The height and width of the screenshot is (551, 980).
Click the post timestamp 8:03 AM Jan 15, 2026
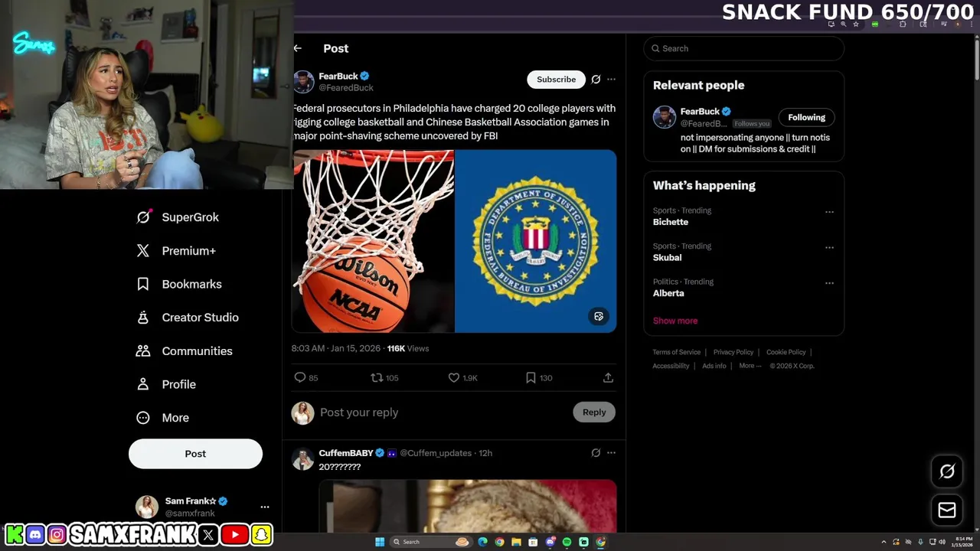coord(336,348)
